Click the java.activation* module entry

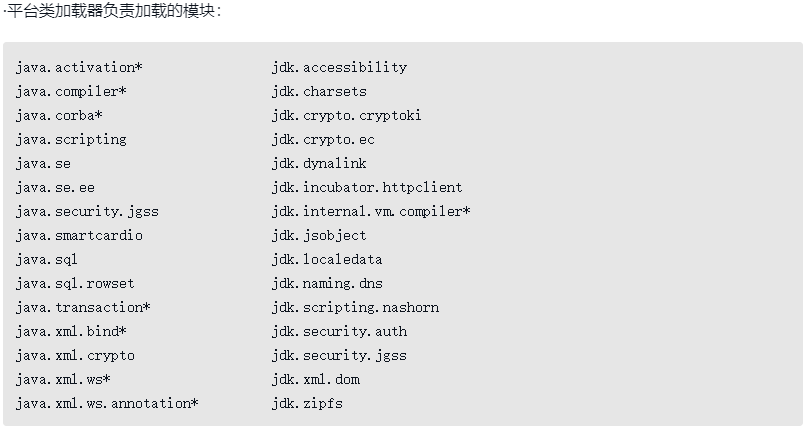[79, 67]
